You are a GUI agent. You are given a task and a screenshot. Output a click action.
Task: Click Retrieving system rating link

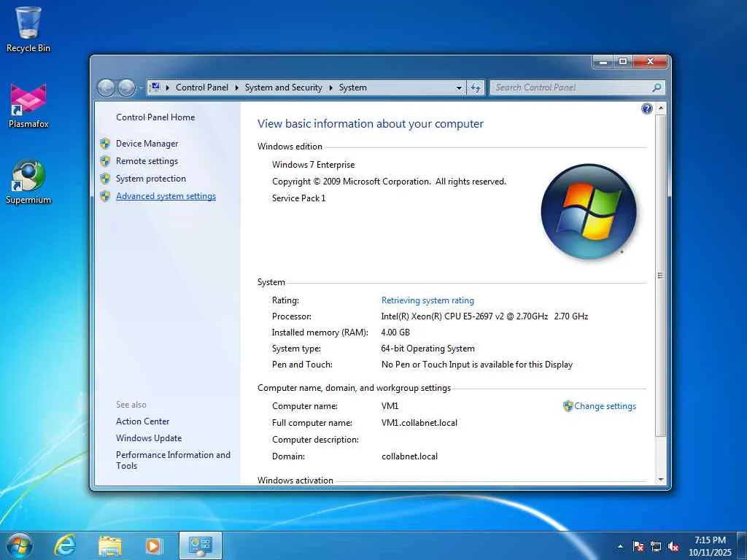[427, 300]
